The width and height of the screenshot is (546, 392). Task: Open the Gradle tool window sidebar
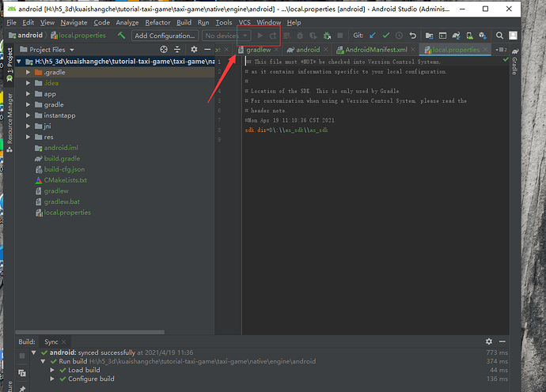tap(514, 62)
